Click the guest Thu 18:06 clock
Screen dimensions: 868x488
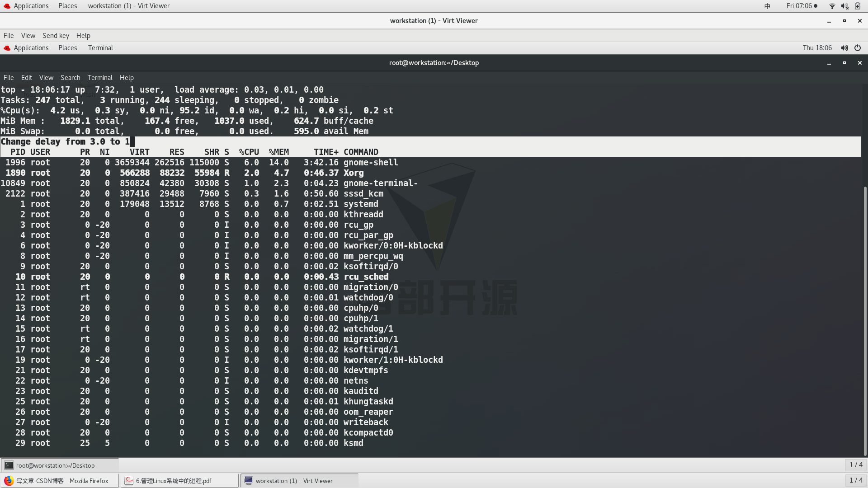point(817,48)
